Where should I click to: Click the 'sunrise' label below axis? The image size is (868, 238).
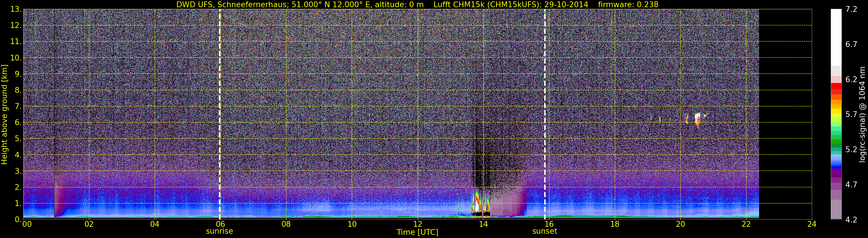pos(219,231)
